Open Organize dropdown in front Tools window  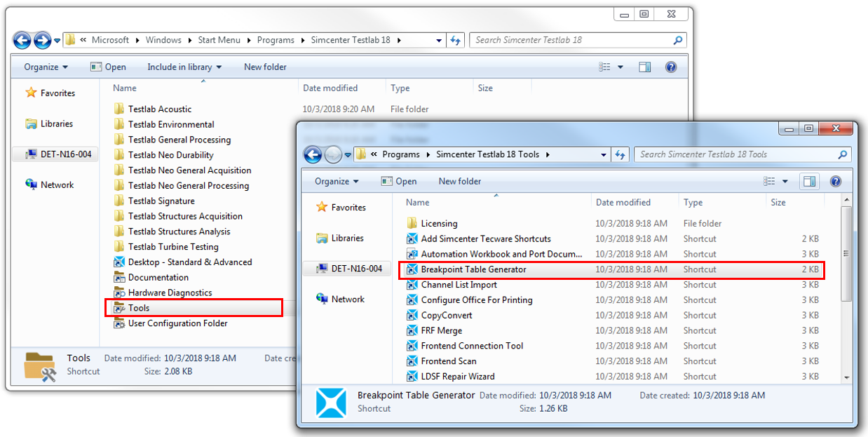337,181
